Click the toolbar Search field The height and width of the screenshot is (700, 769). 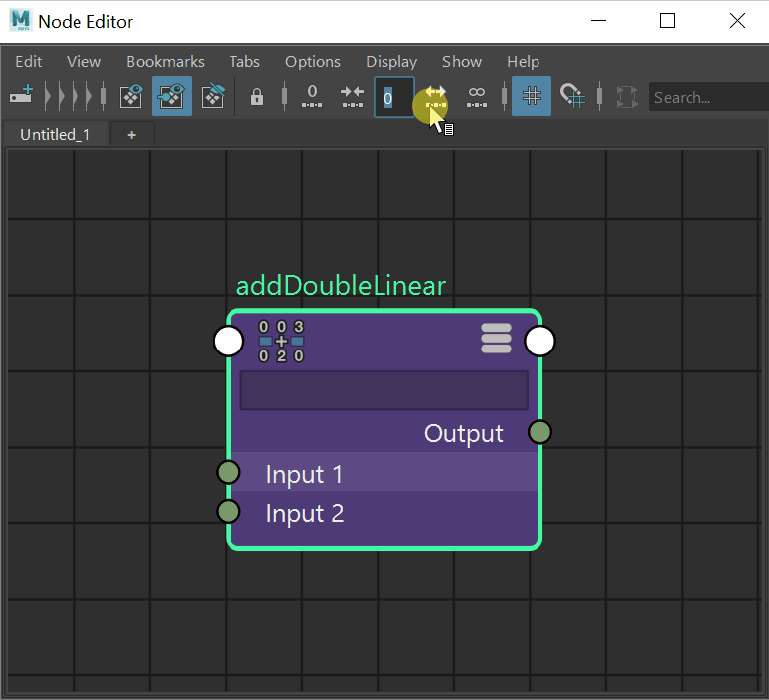click(x=707, y=97)
